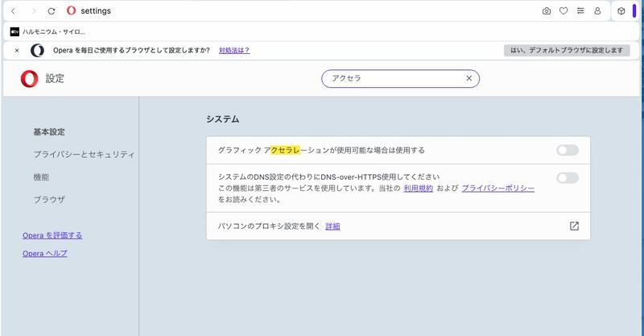Screen dimensions: 644x336
Task: Open 基本設定 in the sidebar
Action: click(49, 132)
